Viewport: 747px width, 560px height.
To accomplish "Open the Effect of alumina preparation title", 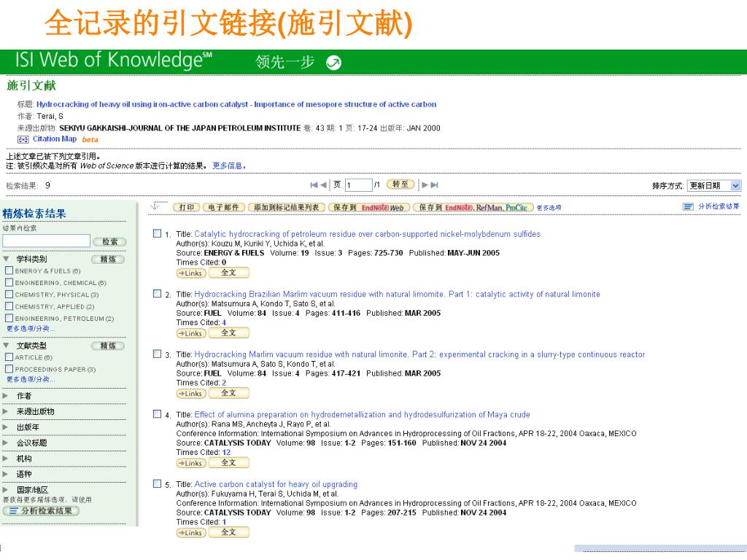I will 362,414.
